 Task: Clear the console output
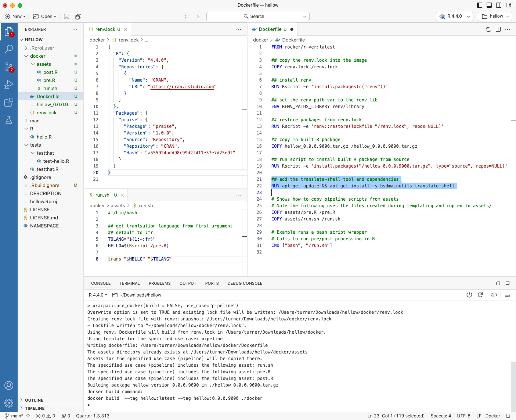(508, 295)
